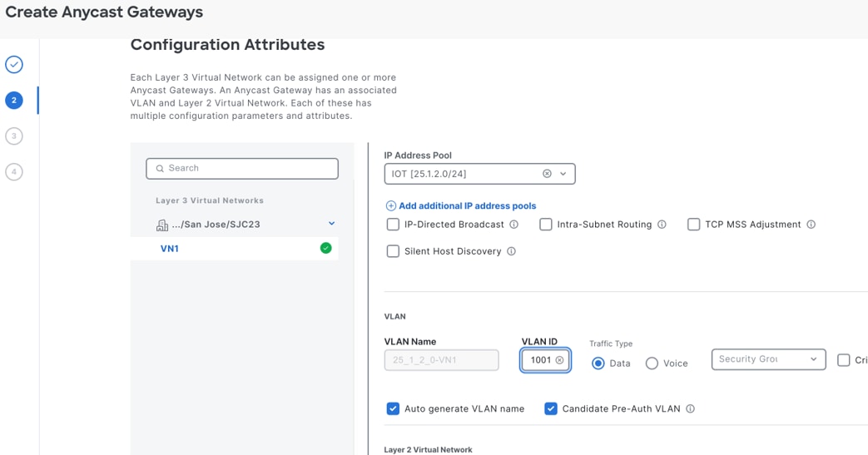Click the Search input field

(242, 168)
